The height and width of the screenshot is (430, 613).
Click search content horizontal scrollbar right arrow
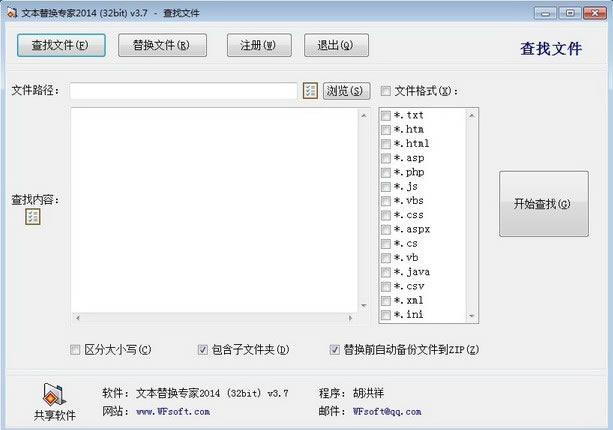pyautogui.click(x=350, y=318)
